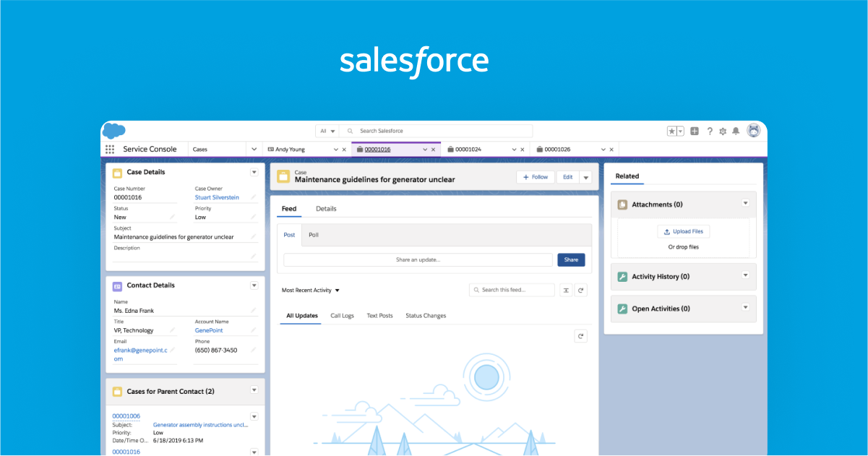Open Cases for Parent Contact menu arrow
The image size is (868, 456).
(x=254, y=390)
